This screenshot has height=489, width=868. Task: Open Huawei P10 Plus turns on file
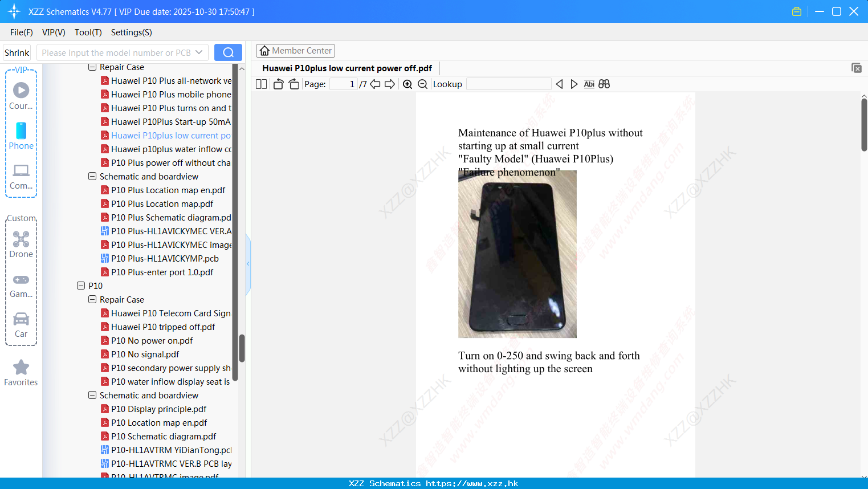166,108
